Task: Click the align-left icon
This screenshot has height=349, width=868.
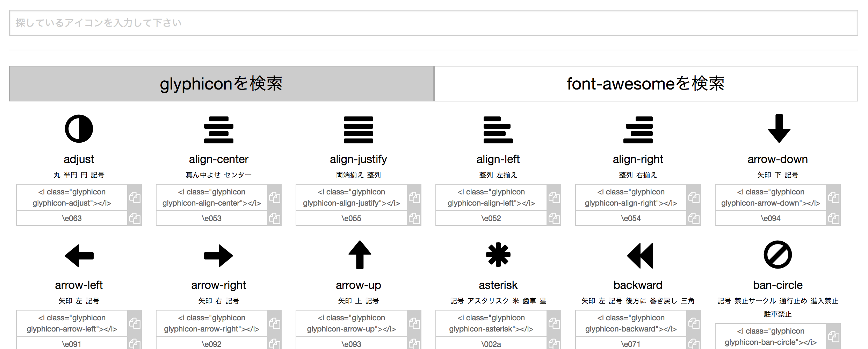Action: click(x=498, y=130)
